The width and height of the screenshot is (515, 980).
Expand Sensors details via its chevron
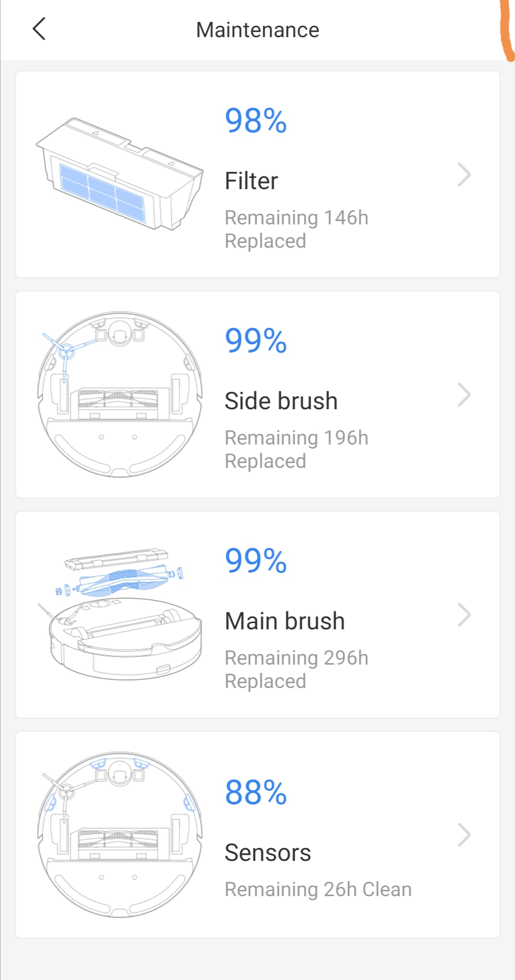coord(464,835)
